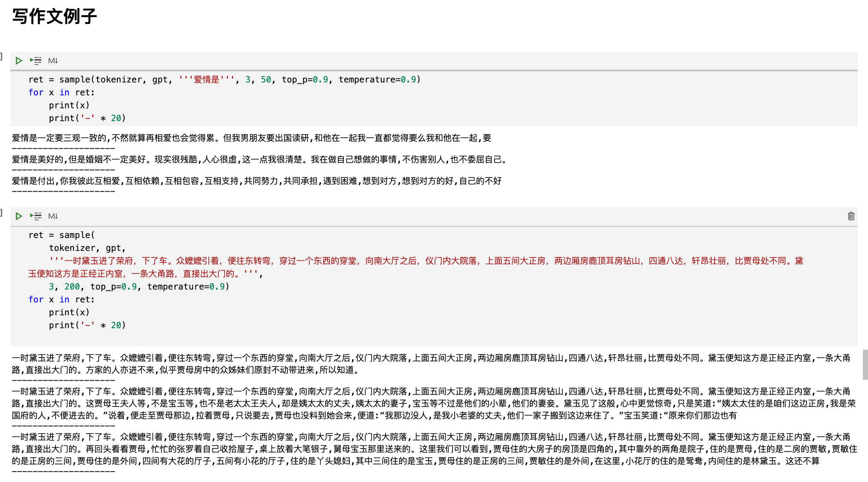Click print('-' * 20) in second cell
Screen dimensions: 868x482
87,325
